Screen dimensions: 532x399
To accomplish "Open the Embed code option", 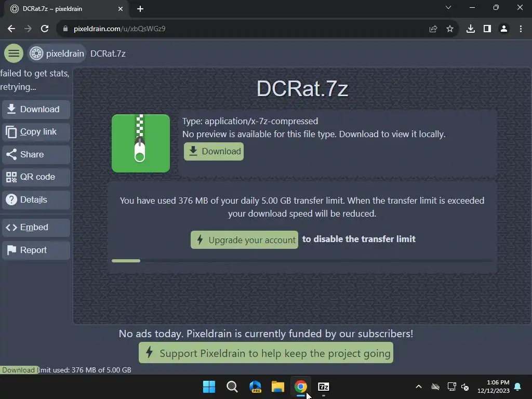I will tap(36, 228).
